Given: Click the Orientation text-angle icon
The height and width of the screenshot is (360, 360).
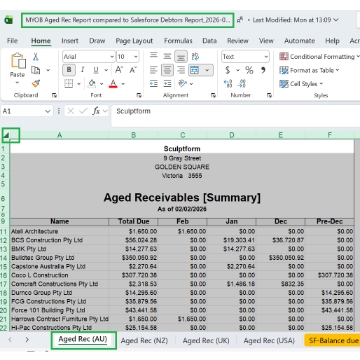Looking at the screenshot, I should (x=183, y=83).
